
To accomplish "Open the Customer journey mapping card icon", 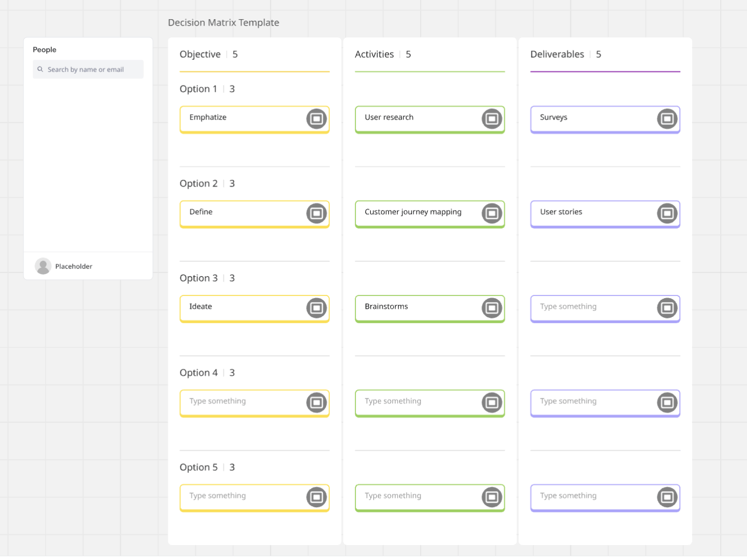I will click(491, 213).
